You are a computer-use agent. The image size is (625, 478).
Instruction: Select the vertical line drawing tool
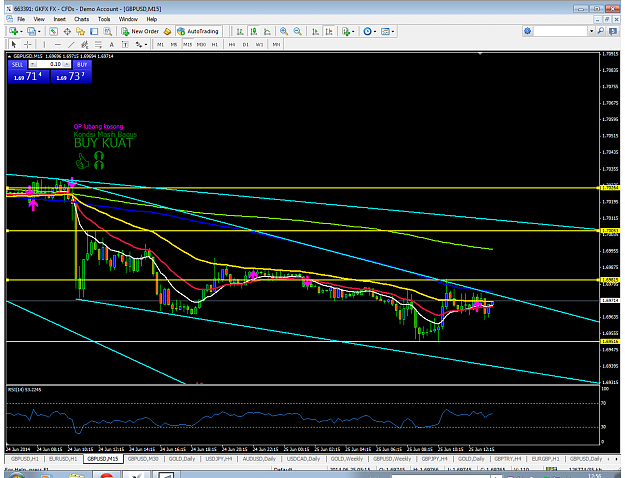pyautogui.click(x=44, y=44)
